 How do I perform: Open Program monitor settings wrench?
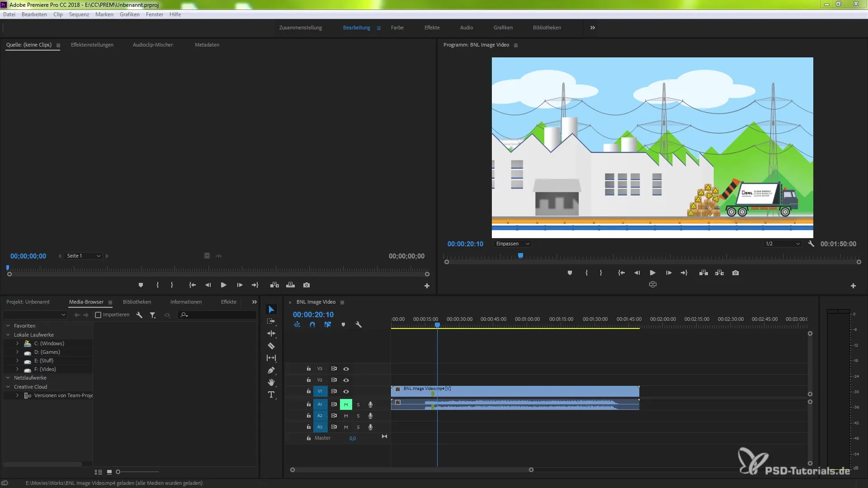coord(811,244)
